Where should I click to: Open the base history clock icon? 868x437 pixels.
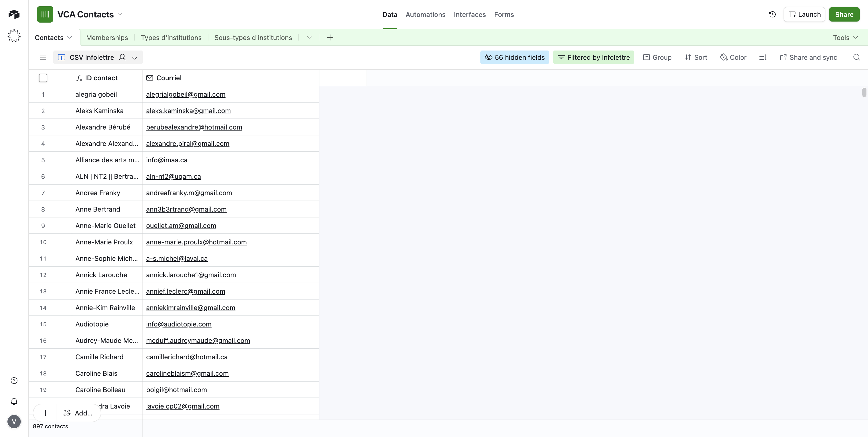point(772,15)
